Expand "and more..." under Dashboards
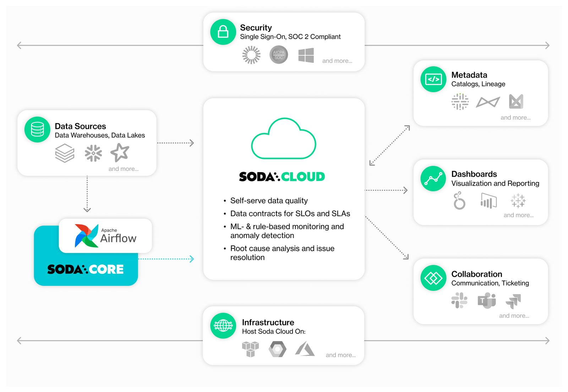 [x=519, y=215]
